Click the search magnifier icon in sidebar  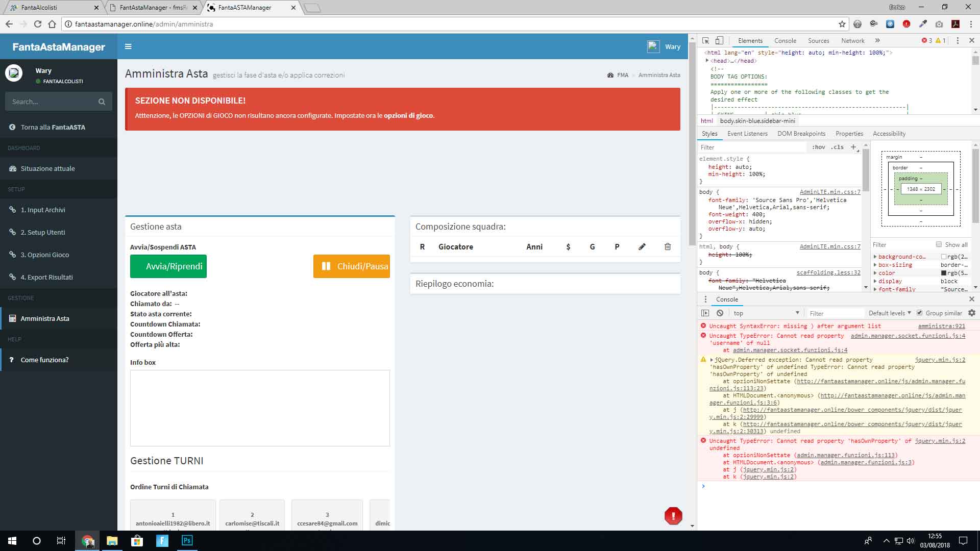[x=102, y=102]
